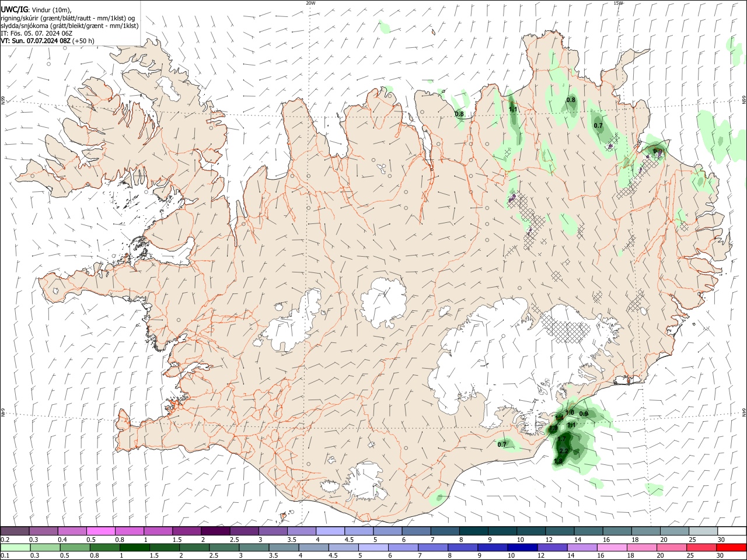
Task: Select the deep navy 10 rain legend swatch
Action: point(522,548)
